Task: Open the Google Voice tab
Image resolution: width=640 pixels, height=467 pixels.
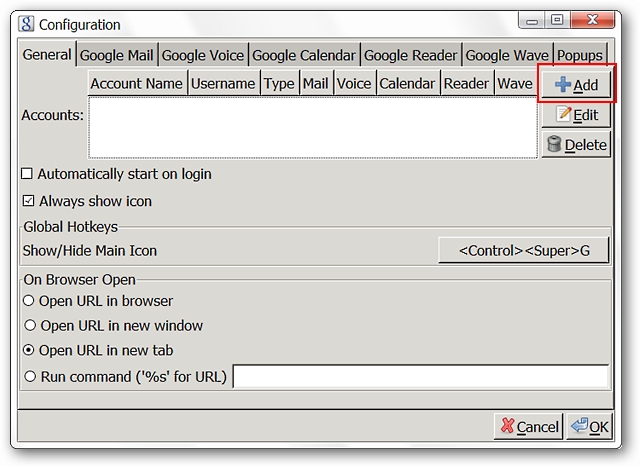Action: [203, 55]
